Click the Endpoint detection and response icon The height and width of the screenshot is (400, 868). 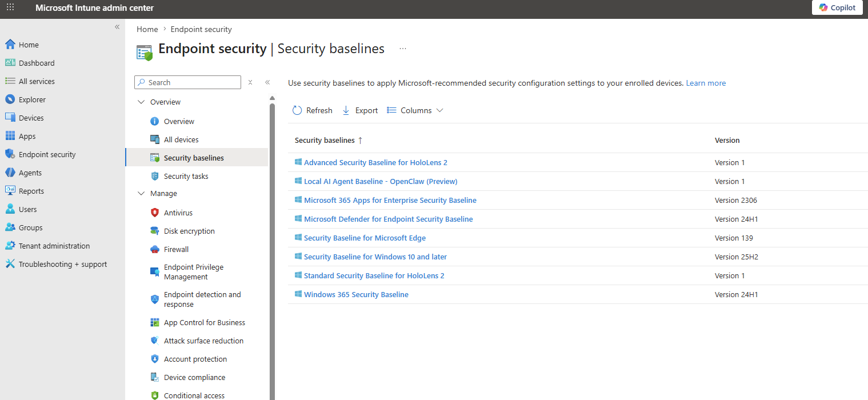154,299
